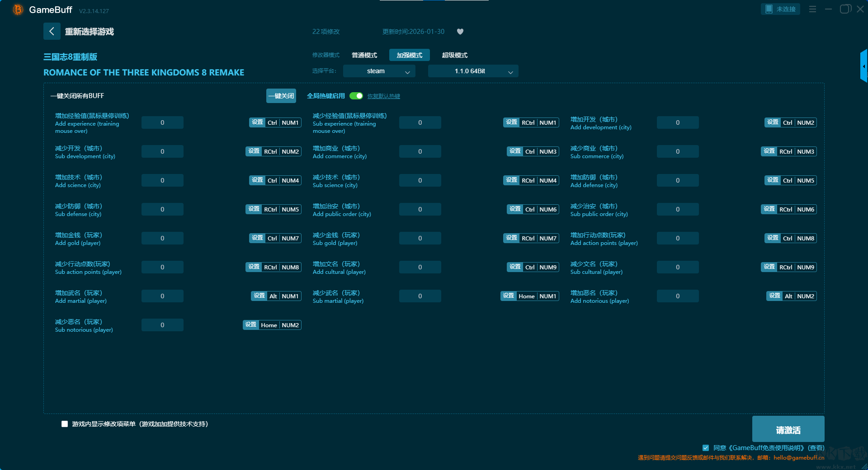Click hotkey settings icon for Add gold
This screenshot has width=868, height=470.
coord(257,238)
